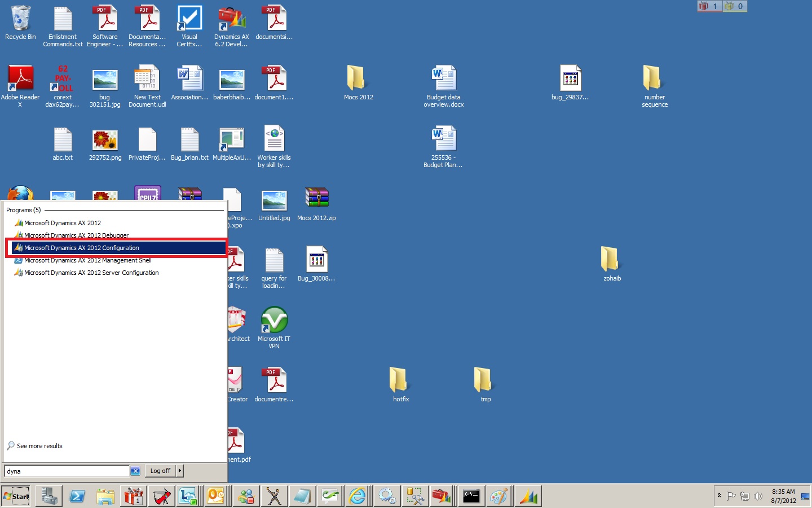Open the messenger people taskbar icon
The height and width of the screenshot is (508, 812).
point(246,497)
